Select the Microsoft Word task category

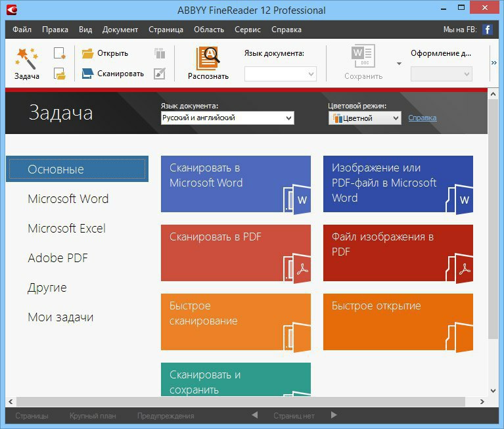click(x=68, y=199)
